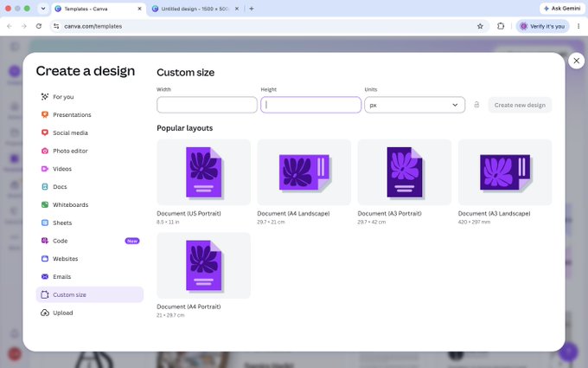Click the Custom size icon in sidebar
The height and width of the screenshot is (368, 588).
point(45,294)
